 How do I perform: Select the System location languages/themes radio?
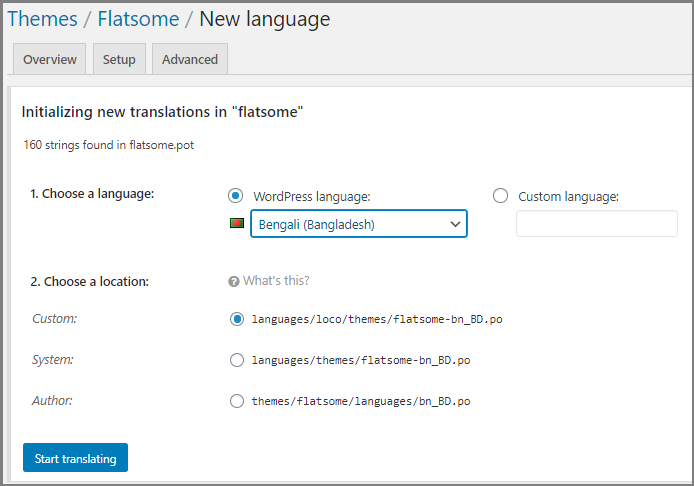(x=237, y=360)
